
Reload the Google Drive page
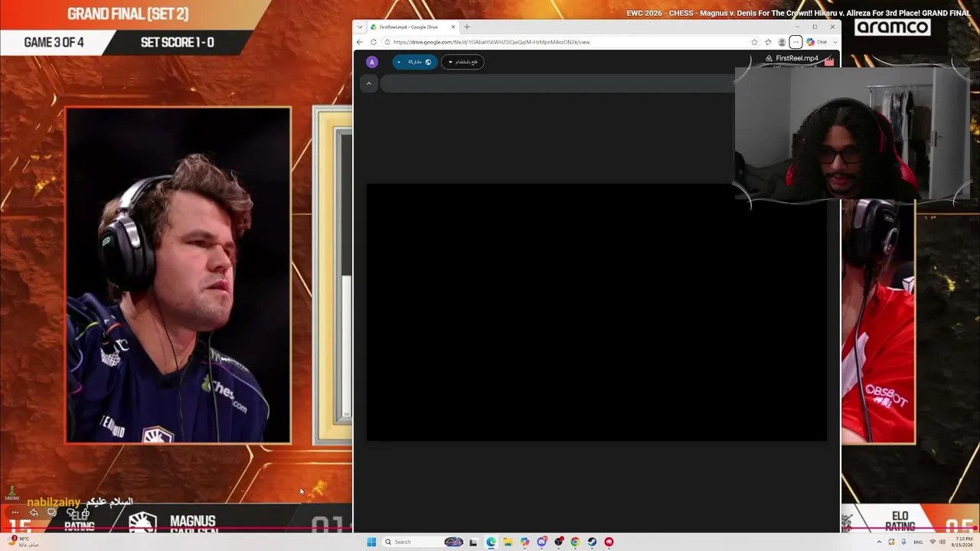(x=374, y=42)
